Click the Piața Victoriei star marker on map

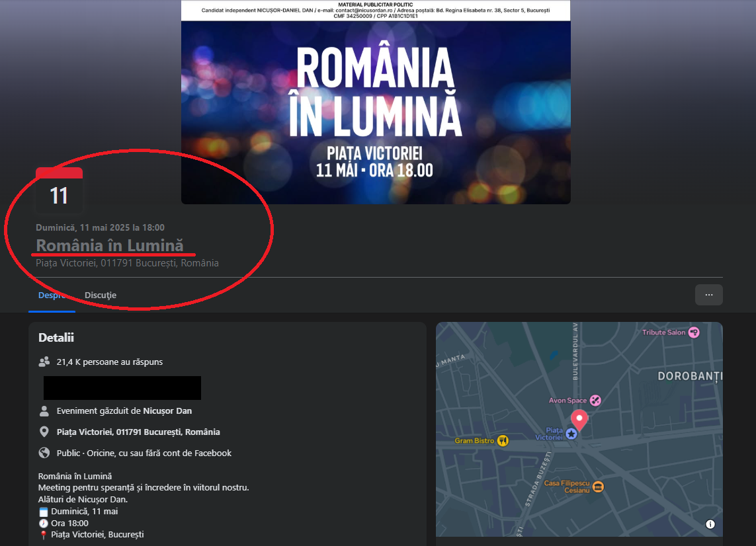click(x=571, y=434)
